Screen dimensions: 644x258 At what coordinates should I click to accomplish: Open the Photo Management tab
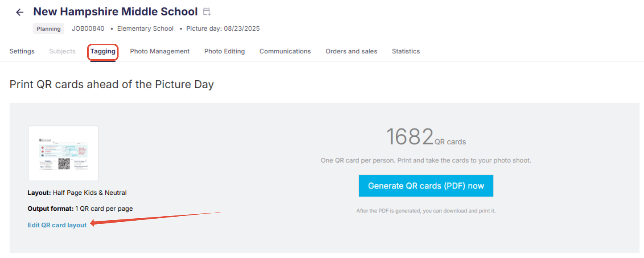point(160,51)
